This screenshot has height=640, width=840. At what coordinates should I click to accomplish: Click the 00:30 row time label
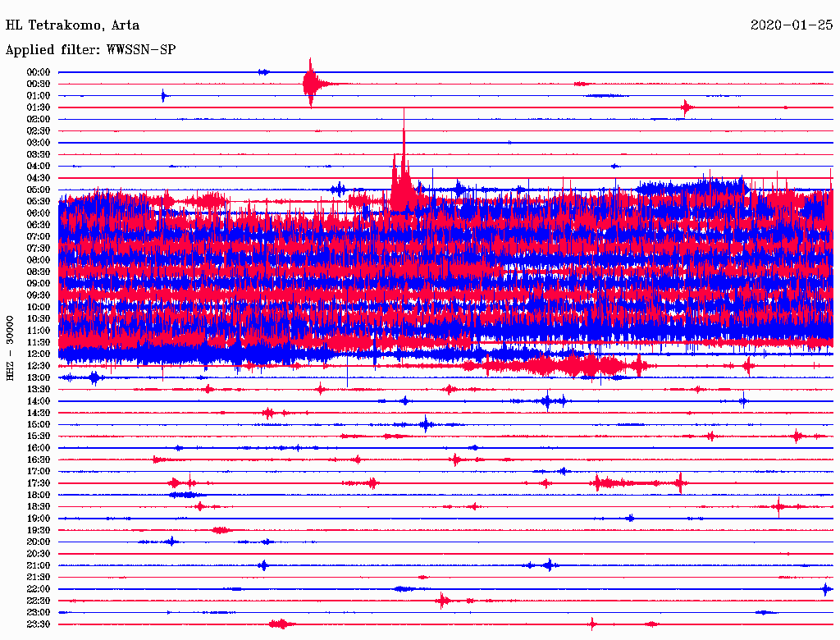pos(39,84)
